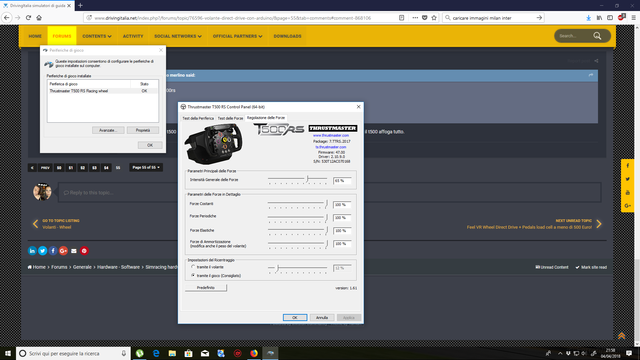Go to page 54 of the topic

(x=106, y=168)
